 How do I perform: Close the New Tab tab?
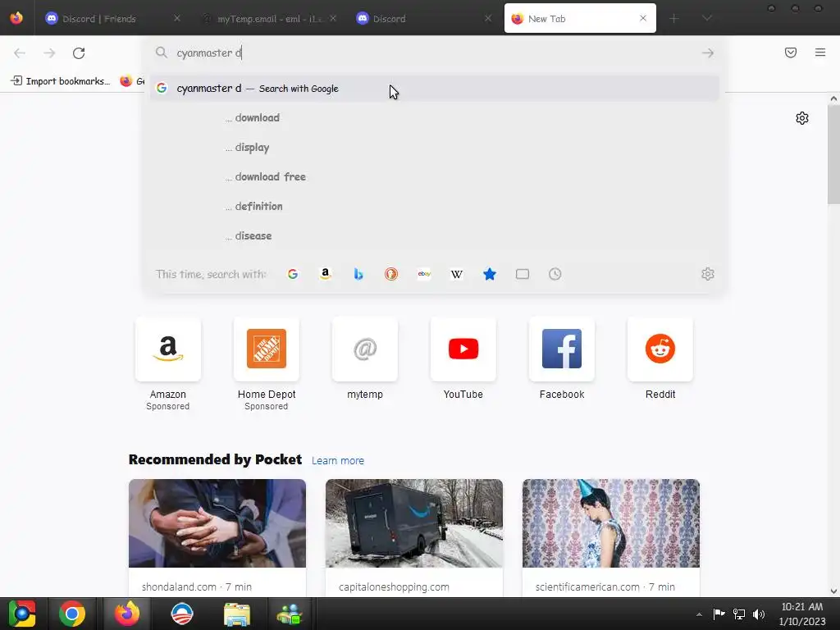643,18
